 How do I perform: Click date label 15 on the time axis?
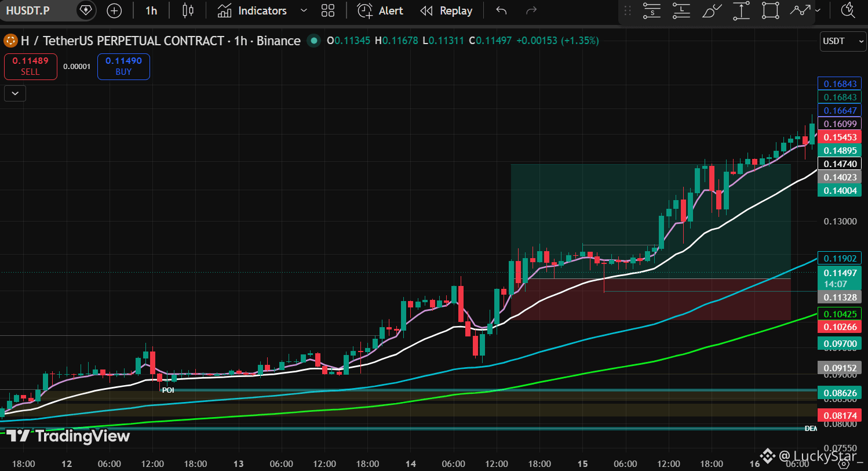point(583,464)
